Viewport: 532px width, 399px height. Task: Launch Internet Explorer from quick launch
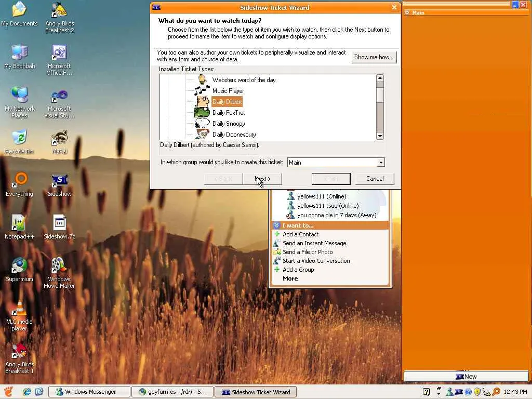26,392
